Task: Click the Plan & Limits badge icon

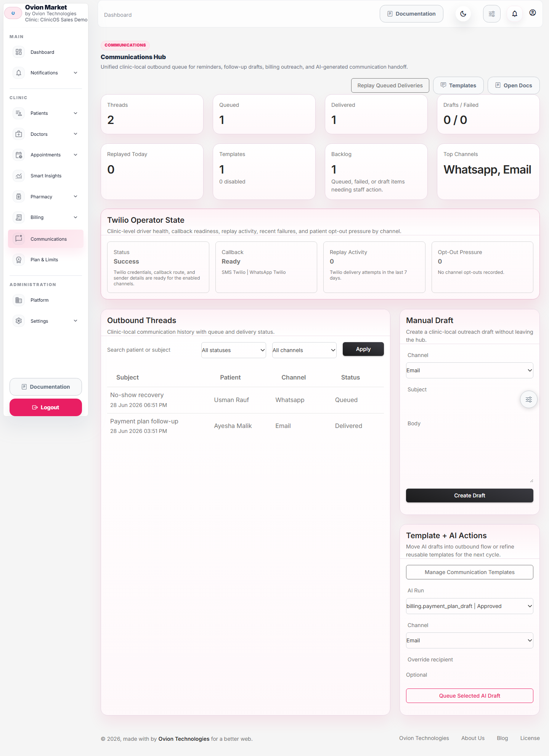Action: [19, 260]
